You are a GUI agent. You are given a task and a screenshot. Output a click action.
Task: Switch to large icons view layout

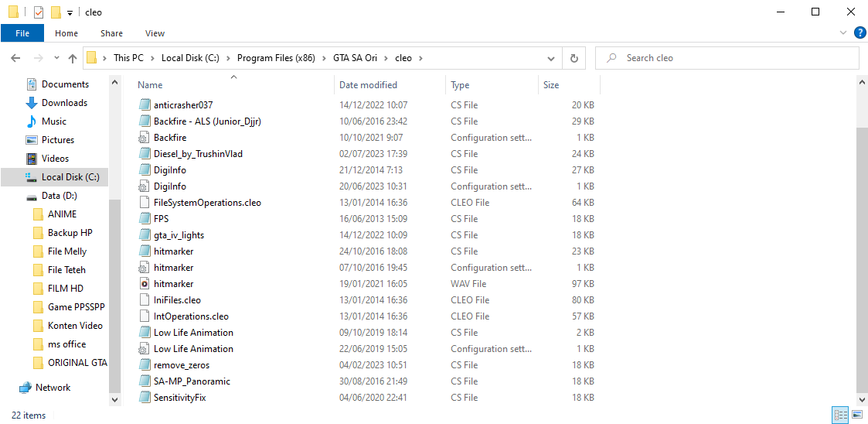coord(857,415)
